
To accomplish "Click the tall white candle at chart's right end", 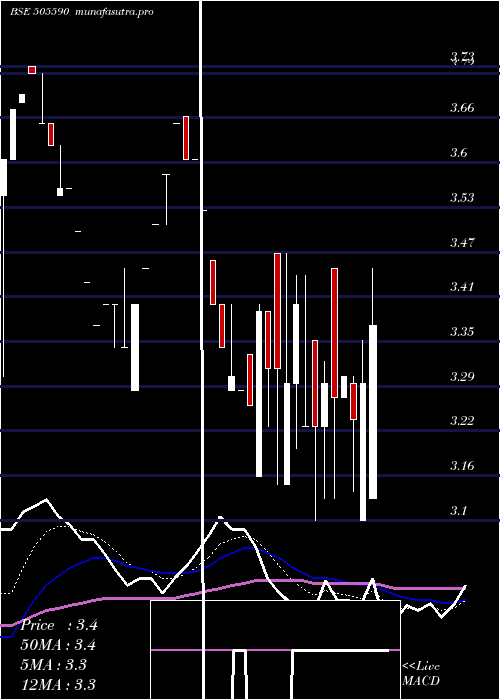I will (x=373, y=412).
